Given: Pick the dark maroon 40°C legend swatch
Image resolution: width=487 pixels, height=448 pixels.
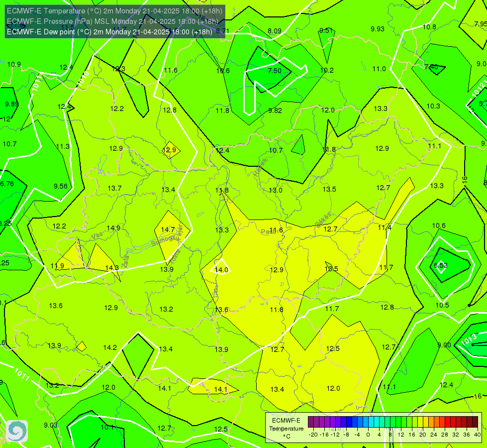Looking at the screenshot, I should point(475,422).
